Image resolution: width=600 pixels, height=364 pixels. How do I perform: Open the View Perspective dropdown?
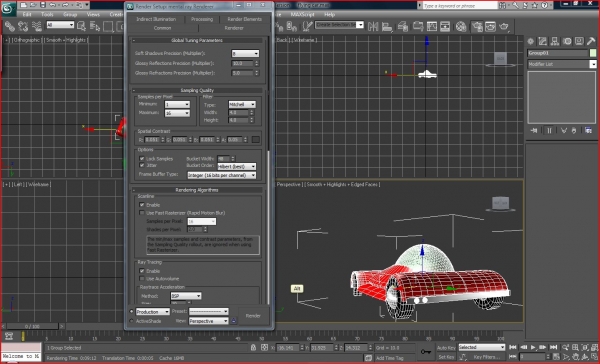pyautogui.click(x=209, y=321)
